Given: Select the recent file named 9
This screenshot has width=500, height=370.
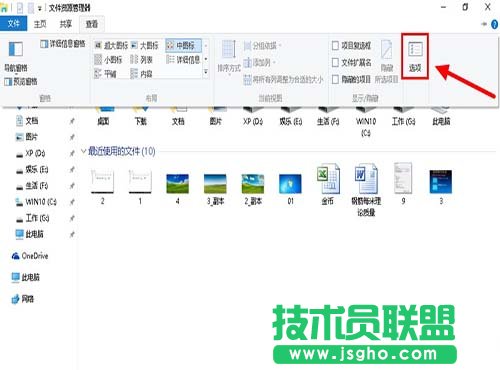Looking at the screenshot, I should tap(403, 183).
